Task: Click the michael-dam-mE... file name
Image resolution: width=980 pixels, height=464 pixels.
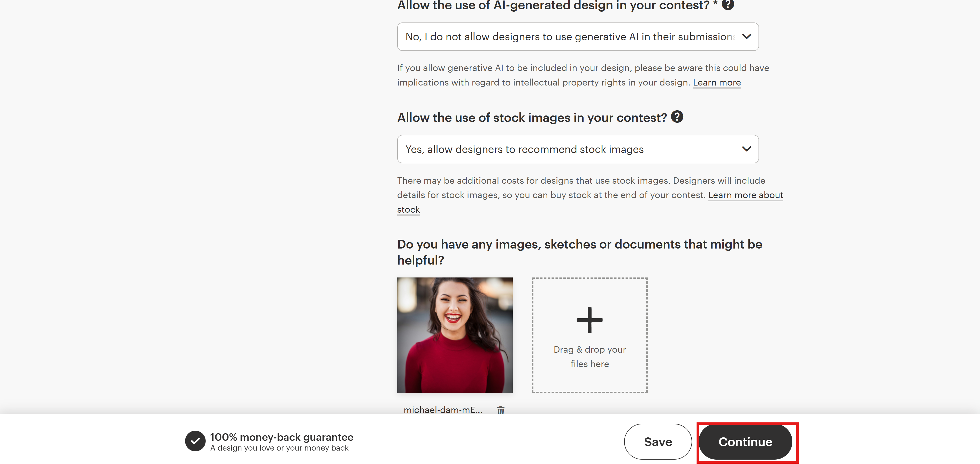Action: (442, 410)
